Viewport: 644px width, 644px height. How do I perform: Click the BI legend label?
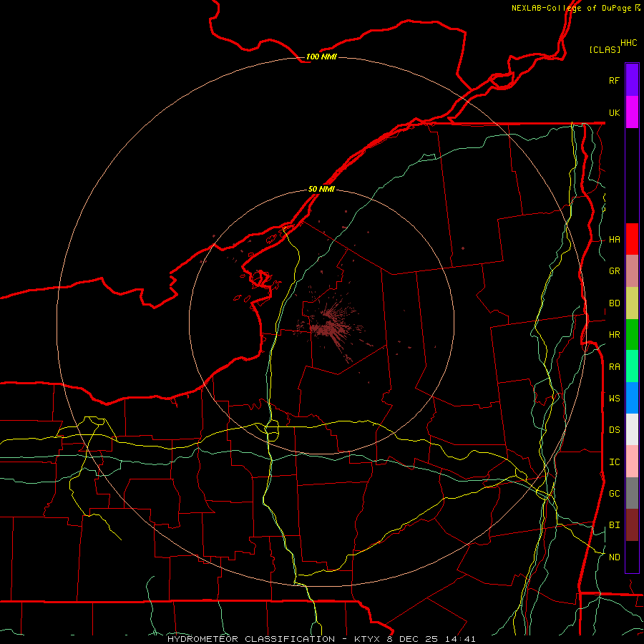[x=614, y=525]
